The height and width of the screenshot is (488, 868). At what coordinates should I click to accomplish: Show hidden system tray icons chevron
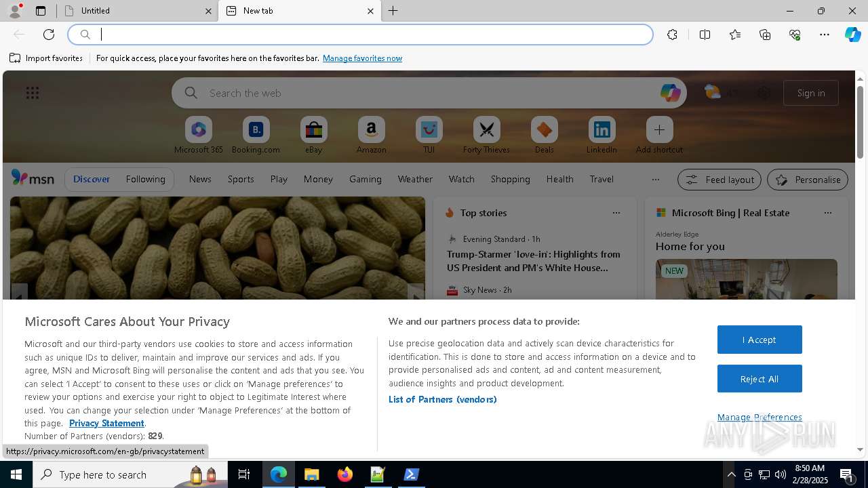point(731,474)
